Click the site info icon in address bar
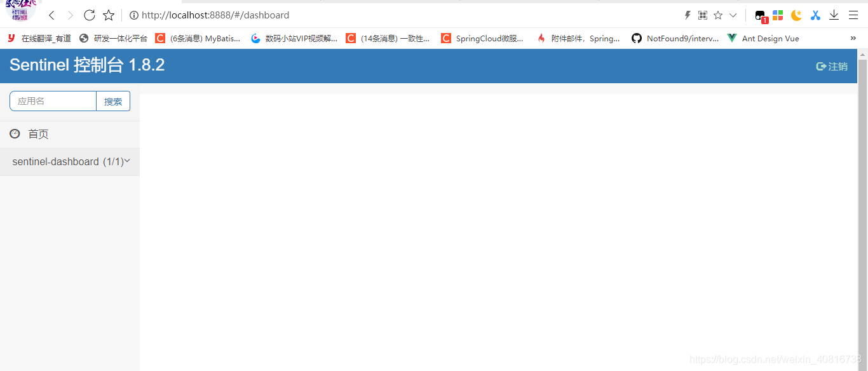868x371 pixels. [134, 15]
